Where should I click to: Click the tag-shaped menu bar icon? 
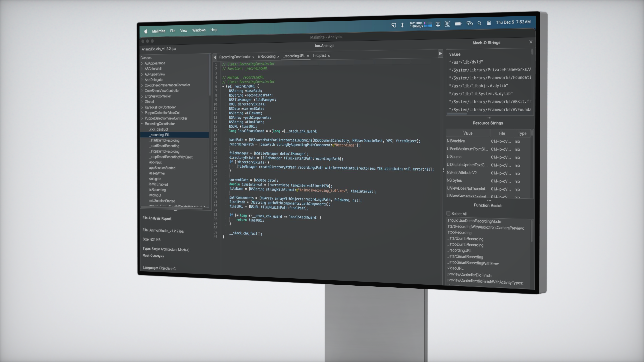[393, 25]
